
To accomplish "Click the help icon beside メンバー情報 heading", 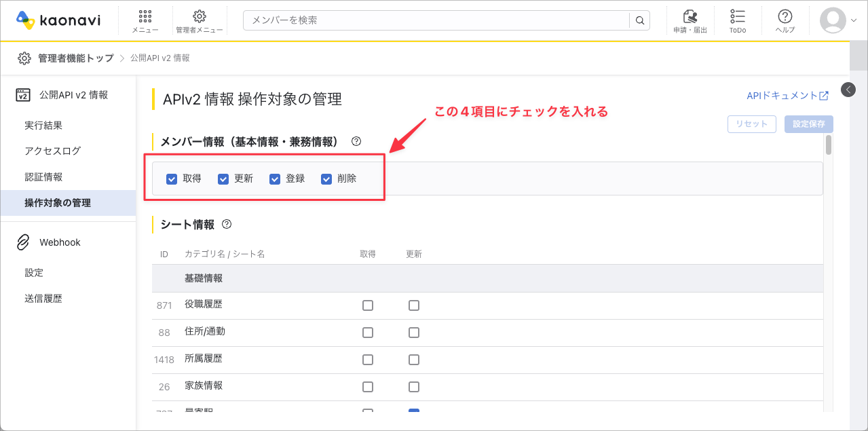I will click(356, 142).
